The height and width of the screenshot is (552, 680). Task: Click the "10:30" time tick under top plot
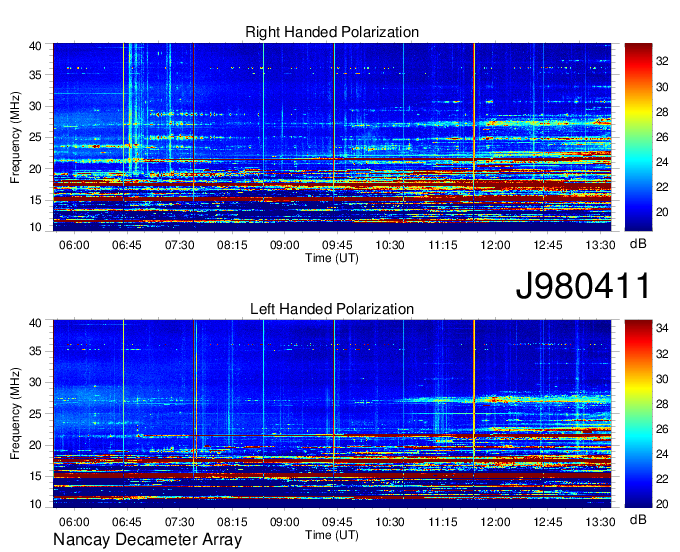pos(390,245)
